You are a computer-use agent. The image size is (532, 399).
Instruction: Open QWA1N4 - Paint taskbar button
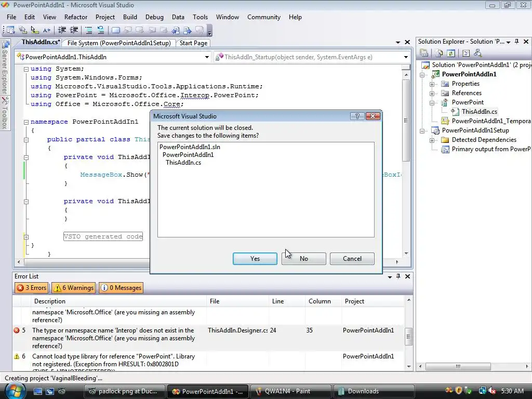click(290, 391)
